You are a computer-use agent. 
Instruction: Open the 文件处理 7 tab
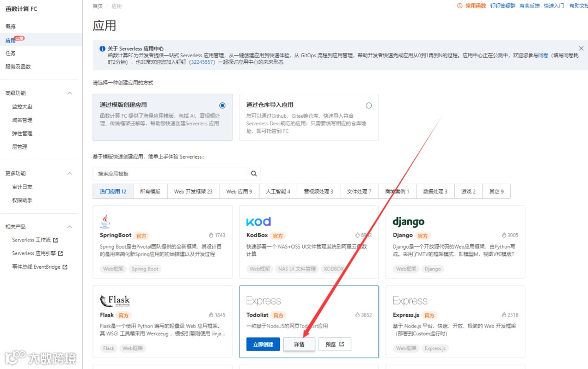point(359,191)
